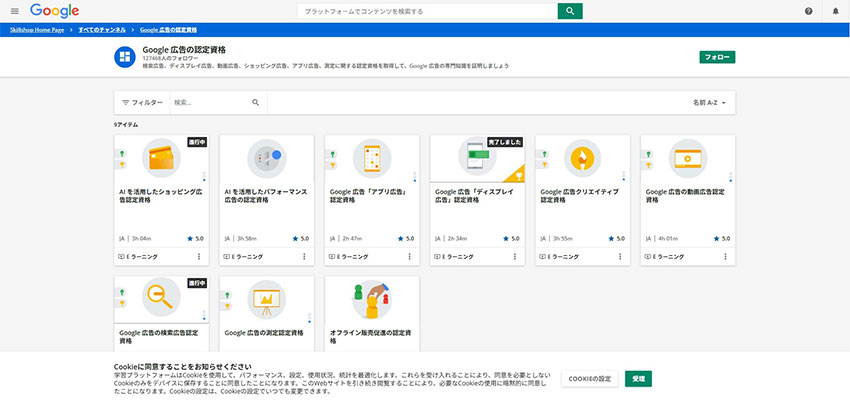Go to Skillshop Home Page breadcrumb
The width and height of the screenshot is (850, 400).
tap(37, 30)
